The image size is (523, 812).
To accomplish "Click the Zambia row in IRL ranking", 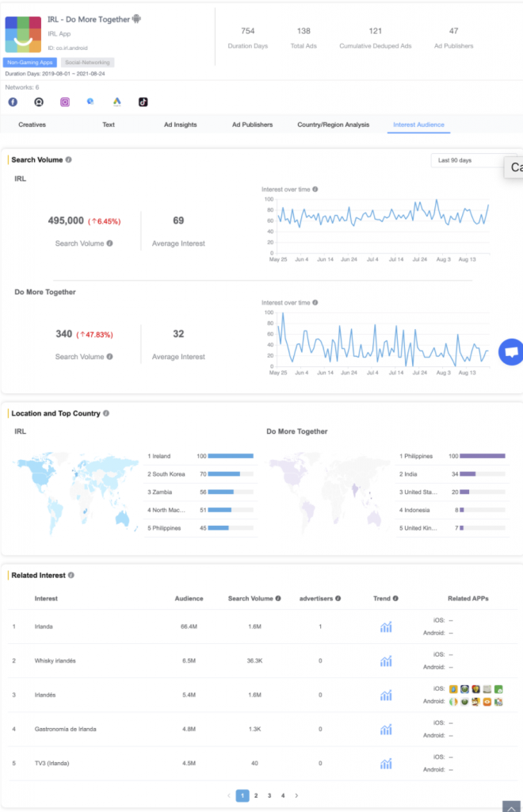I will tap(200, 492).
